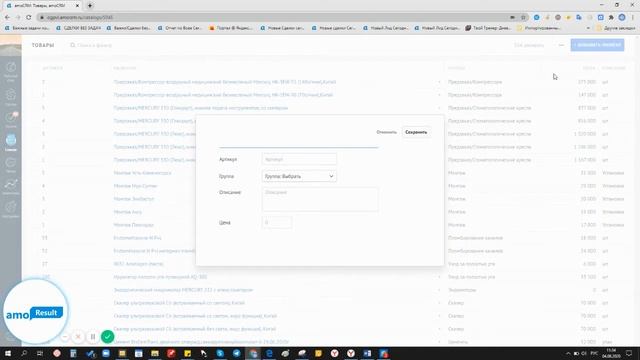Image resolution: width=640 pixels, height=360 pixels.
Task: Open Chrome's three-dot menu
Action: (633, 18)
